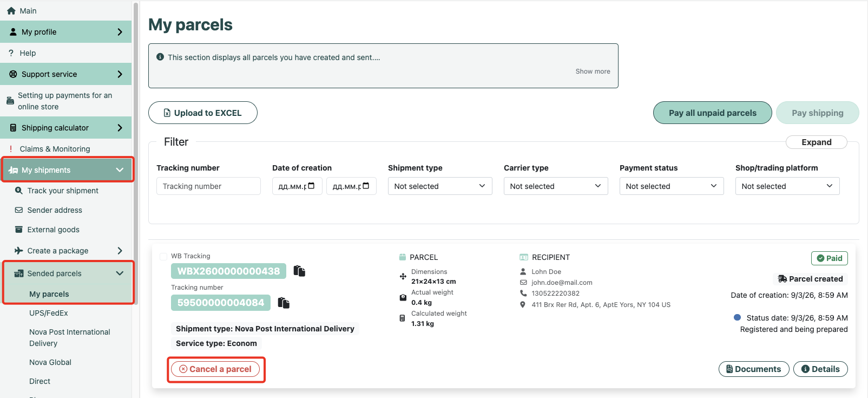The width and height of the screenshot is (868, 398).
Task: Select Nova Post International Delivery in sidebar
Action: [x=70, y=337]
